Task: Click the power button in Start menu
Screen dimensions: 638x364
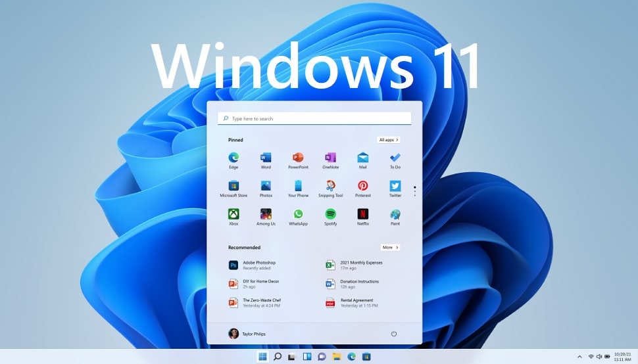Action: click(x=394, y=334)
